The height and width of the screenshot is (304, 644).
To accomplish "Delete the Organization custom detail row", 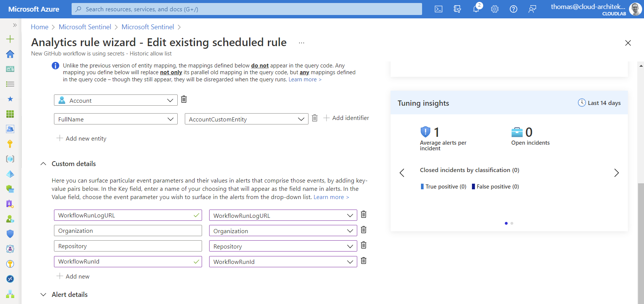I will pyautogui.click(x=364, y=230).
